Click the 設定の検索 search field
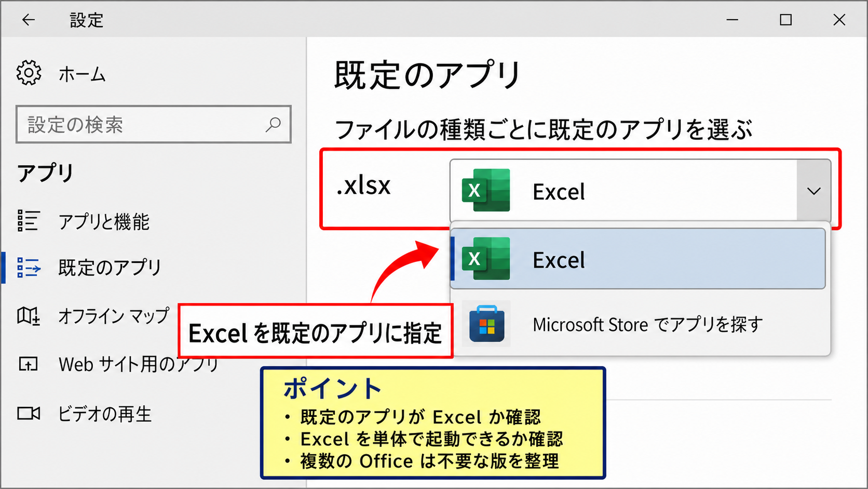868x489 pixels. coord(154,124)
